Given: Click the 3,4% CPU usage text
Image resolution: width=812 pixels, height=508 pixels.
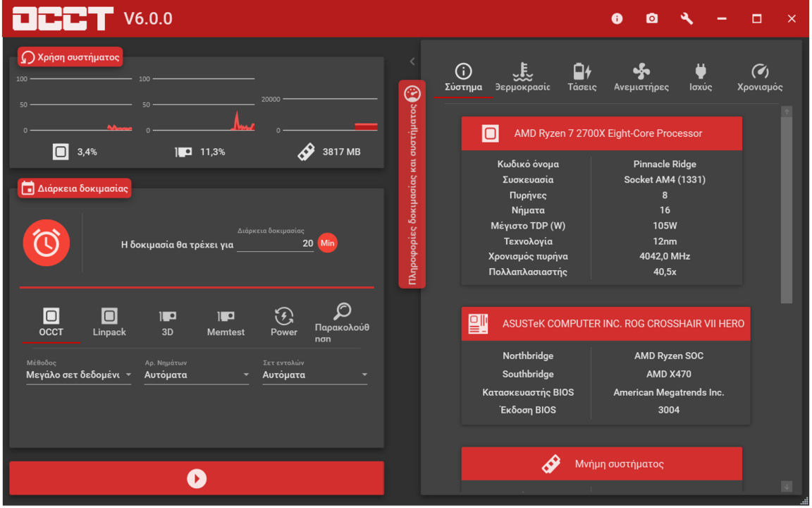Looking at the screenshot, I should tap(87, 152).
